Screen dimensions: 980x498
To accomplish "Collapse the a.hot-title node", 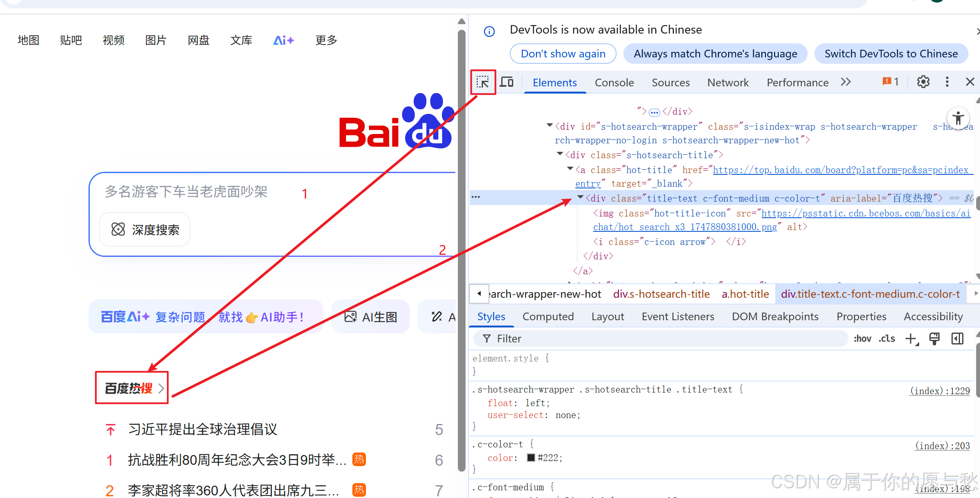I will [x=570, y=169].
